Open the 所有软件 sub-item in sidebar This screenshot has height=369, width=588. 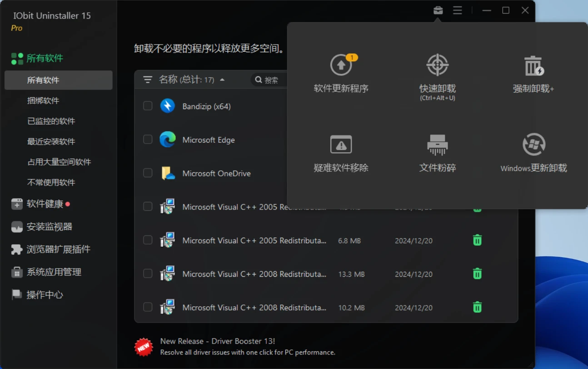point(59,80)
